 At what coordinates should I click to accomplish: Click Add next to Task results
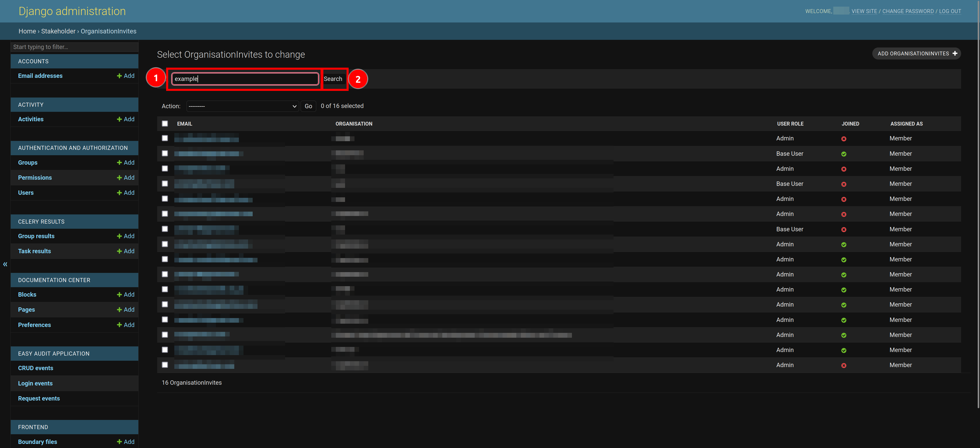click(x=126, y=251)
